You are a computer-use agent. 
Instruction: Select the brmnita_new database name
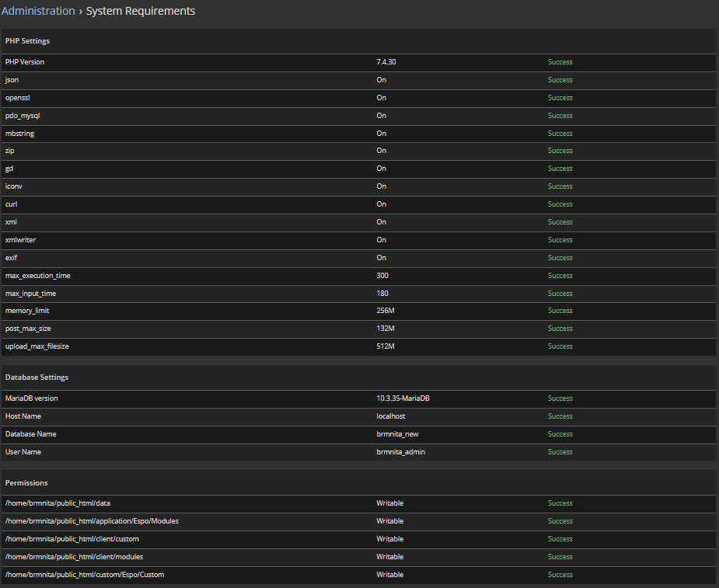pos(398,434)
